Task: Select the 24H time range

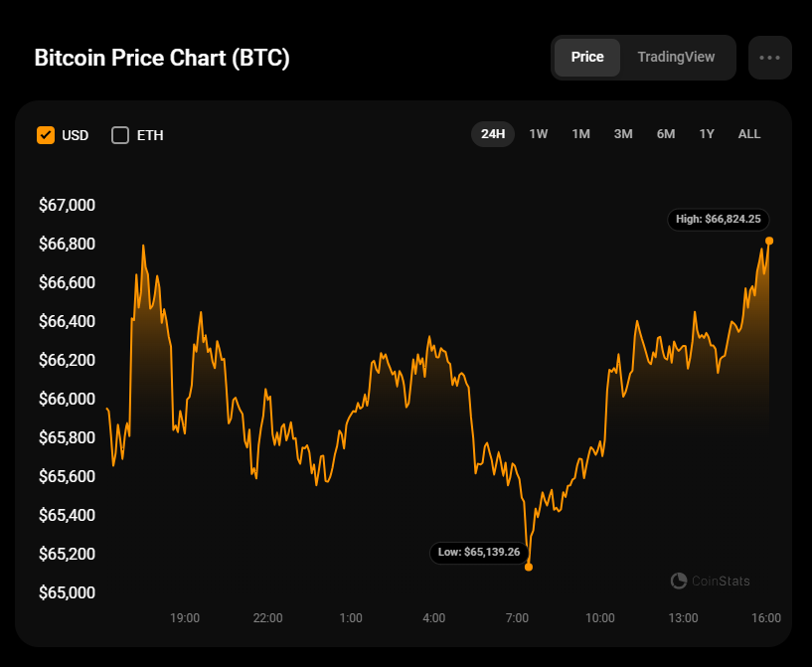Action: (493, 134)
